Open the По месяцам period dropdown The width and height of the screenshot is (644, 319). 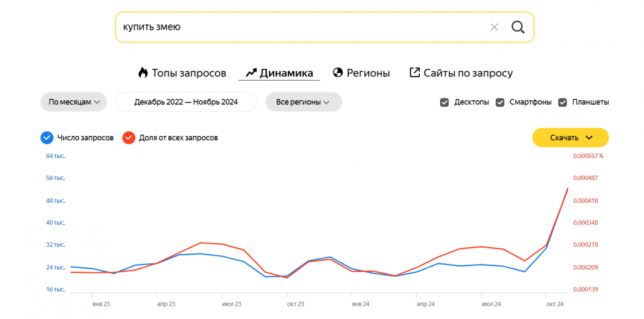click(74, 102)
